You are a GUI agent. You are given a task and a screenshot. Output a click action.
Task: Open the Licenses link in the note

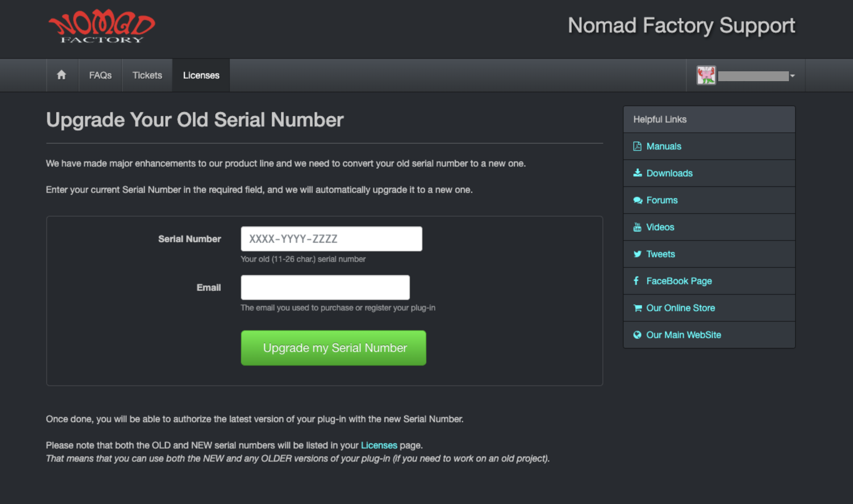(379, 445)
